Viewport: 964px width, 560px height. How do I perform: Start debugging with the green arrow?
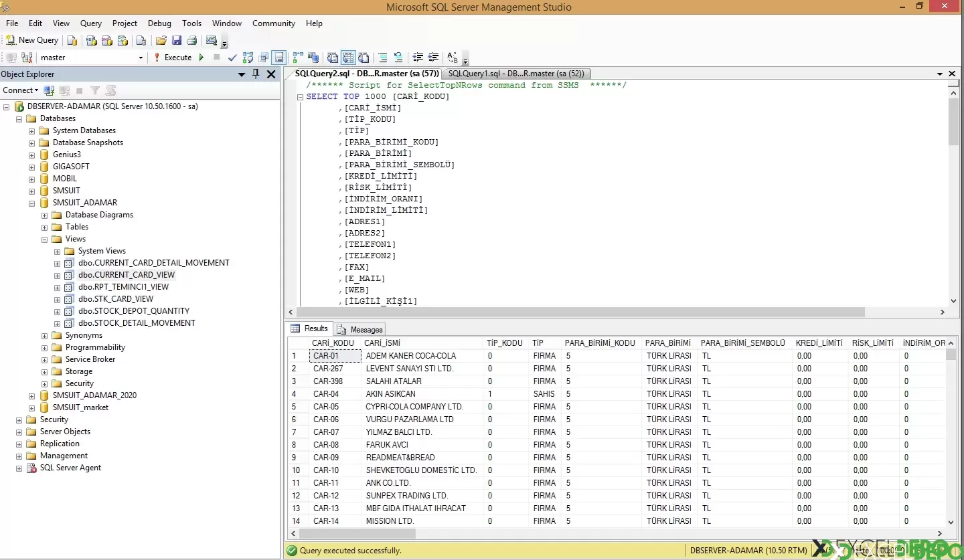[x=201, y=58]
